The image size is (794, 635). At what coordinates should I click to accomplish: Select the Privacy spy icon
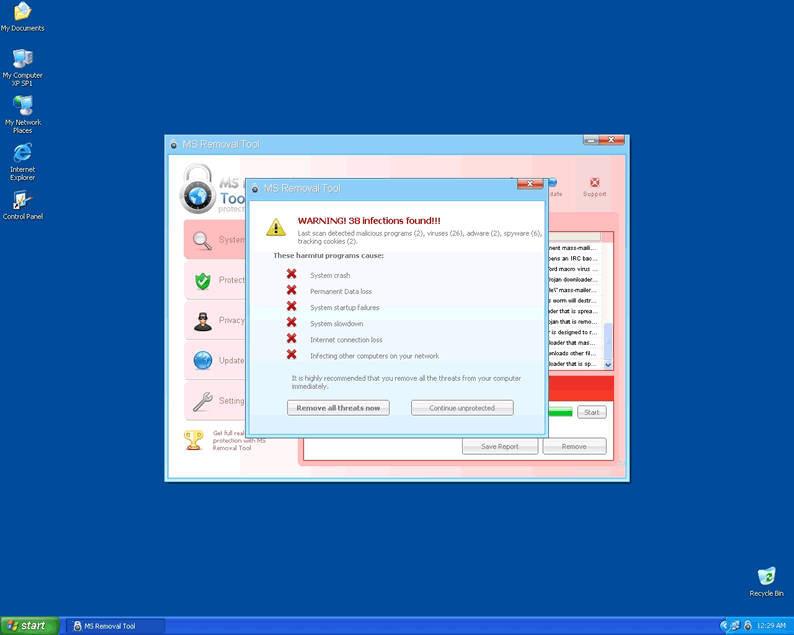click(203, 321)
